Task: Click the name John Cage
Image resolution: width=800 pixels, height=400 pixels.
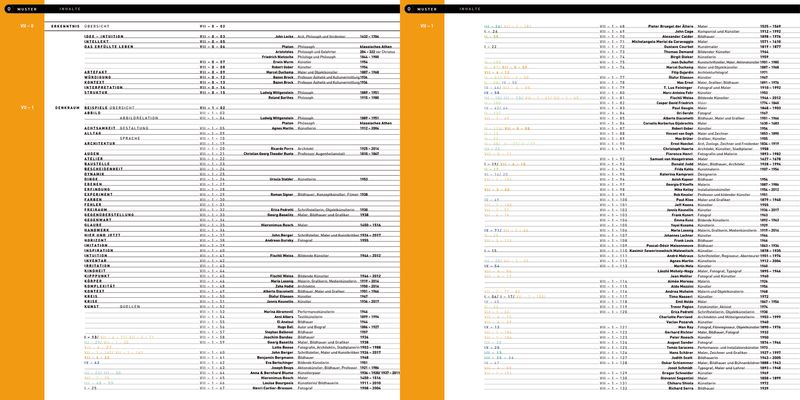Action: pyautogui.click(x=684, y=31)
